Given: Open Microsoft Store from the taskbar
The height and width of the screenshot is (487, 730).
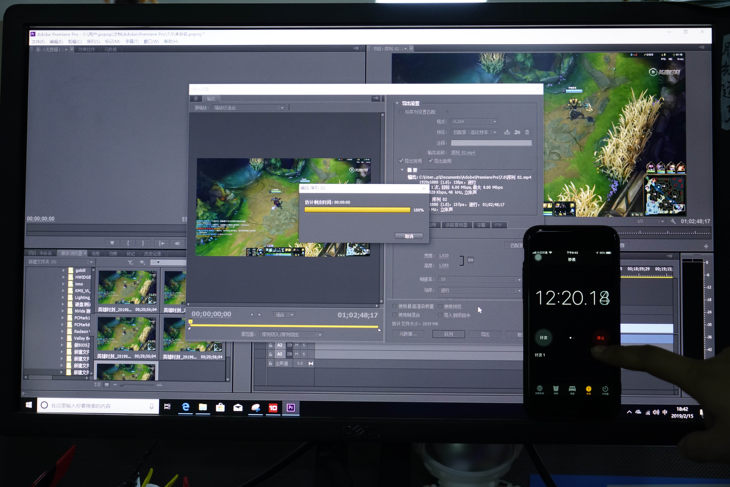Looking at the screenshot, I should click(x=220, y=407).
